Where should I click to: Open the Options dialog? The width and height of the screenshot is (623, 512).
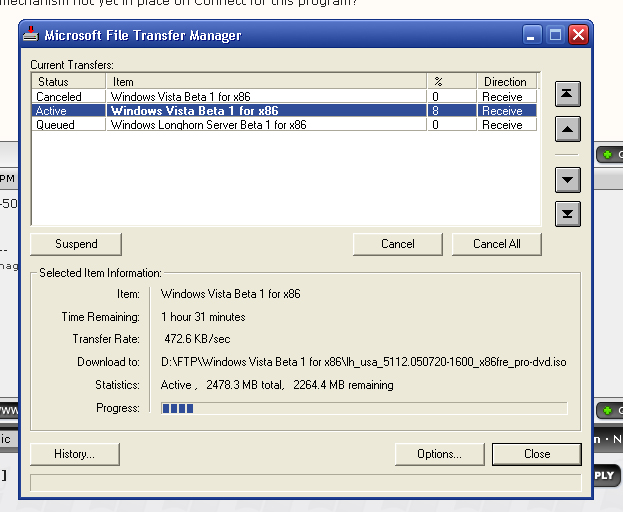point(440,454)
